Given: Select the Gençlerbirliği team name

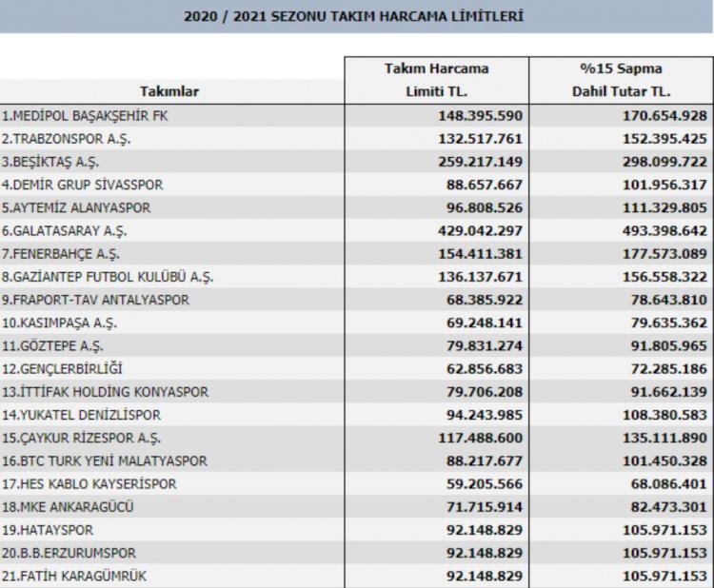Looking at the screenshot, I should (x=63, y=368).
